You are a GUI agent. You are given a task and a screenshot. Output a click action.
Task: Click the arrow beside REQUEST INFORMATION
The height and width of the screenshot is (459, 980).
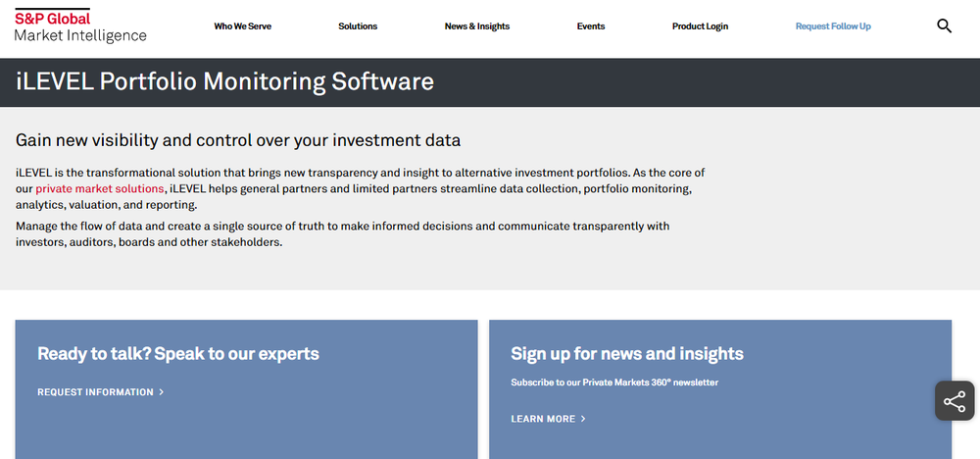coord(162,392)
